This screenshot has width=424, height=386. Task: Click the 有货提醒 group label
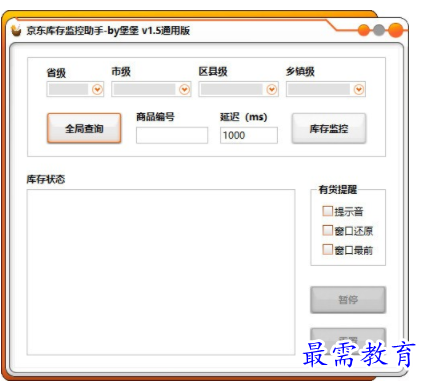click(337, 190)
